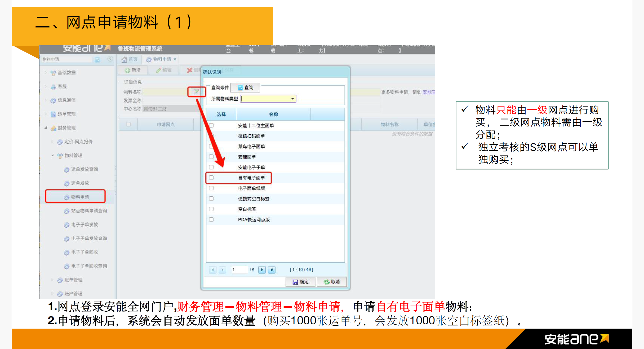This screenshot has height=349, width=644.
Task: Collapse the 财务管理 tree node
Action: [46, 128]
